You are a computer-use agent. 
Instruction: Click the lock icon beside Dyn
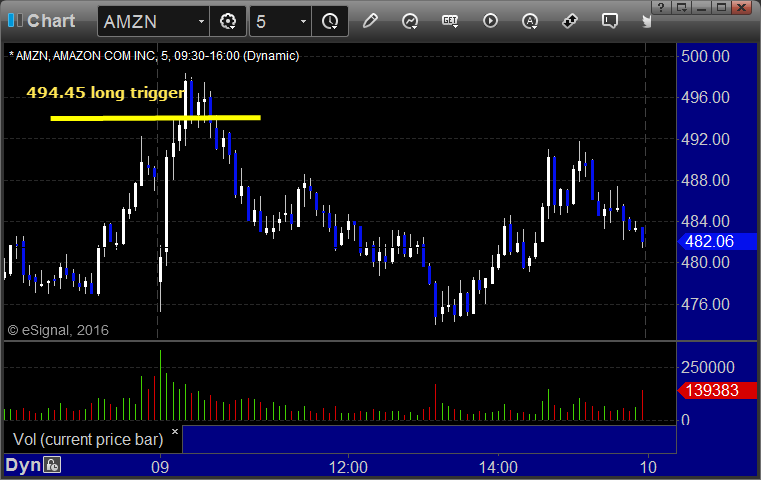tap(52, 465)
